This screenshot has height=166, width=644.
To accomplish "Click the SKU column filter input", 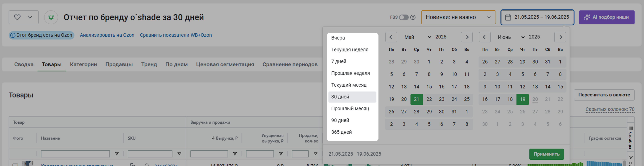I will 150,154.
